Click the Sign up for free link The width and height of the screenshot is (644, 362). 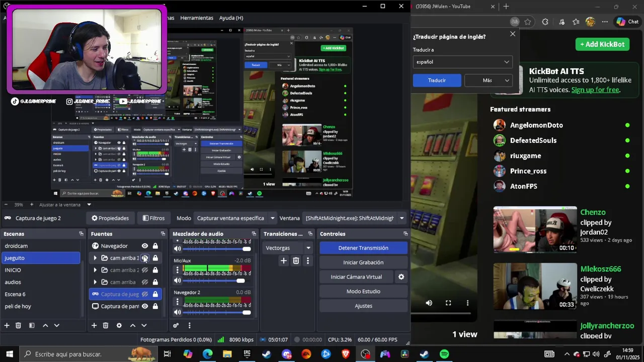(x=595, y=90)
